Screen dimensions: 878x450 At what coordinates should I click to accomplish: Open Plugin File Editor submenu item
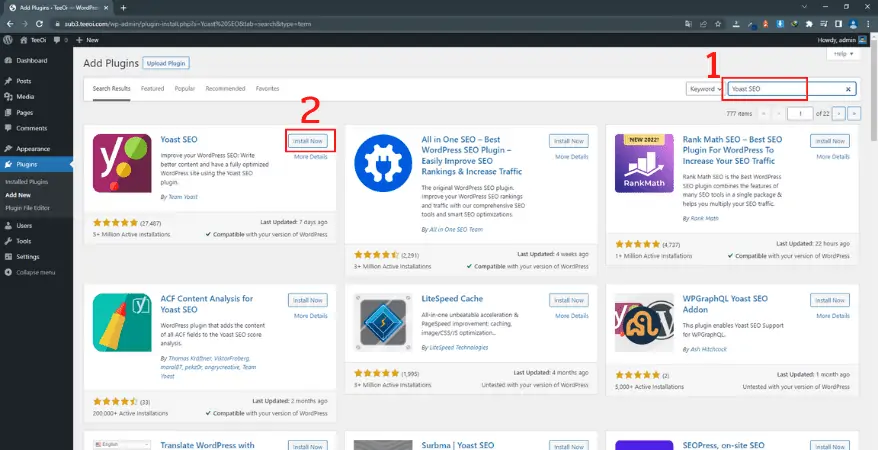click(x=27, y=208)
